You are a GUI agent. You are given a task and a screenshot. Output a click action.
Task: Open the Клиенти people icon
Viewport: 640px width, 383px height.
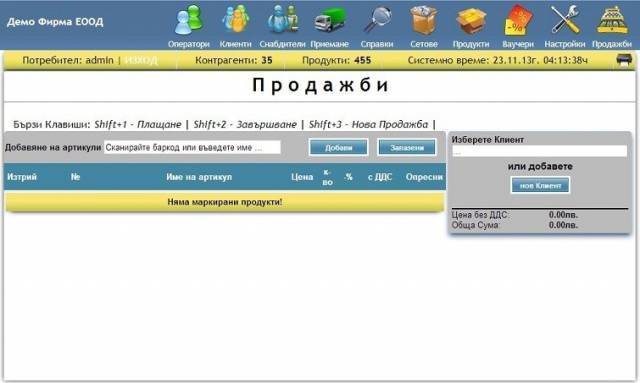point(236,20)
